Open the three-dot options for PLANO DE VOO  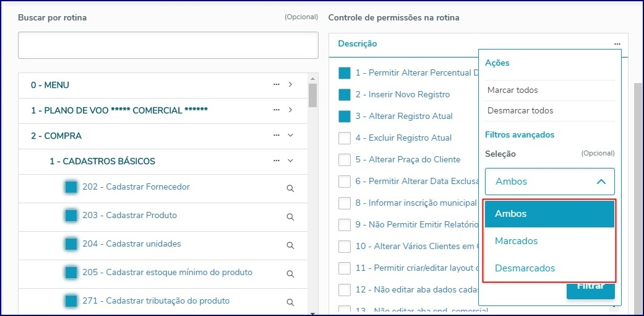coord(277,110)
